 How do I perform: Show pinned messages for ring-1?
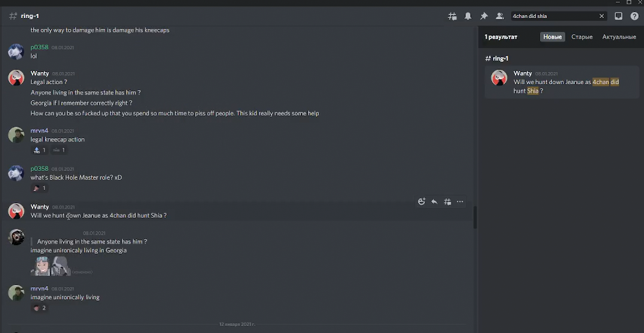click(484, 16)
